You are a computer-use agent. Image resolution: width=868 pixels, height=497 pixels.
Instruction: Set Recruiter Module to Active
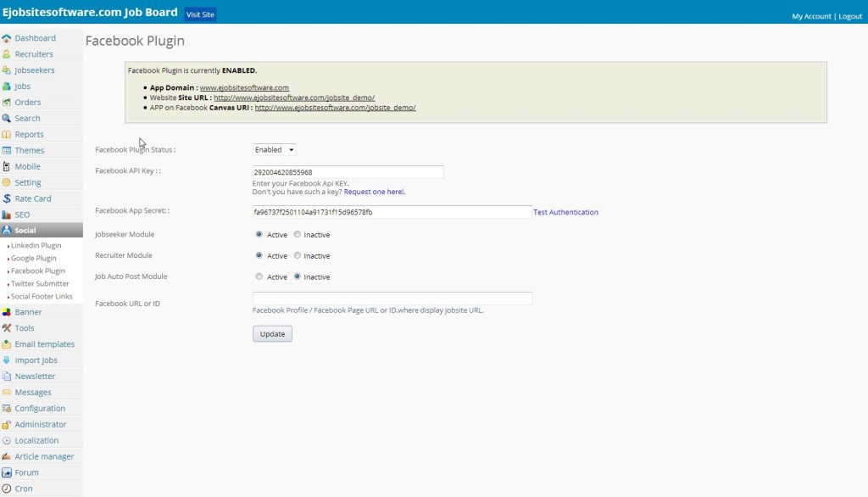click(x=259, y=255)
